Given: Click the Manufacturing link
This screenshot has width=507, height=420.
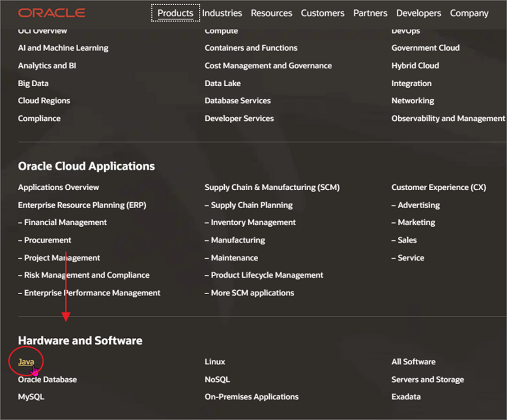Looking at the screenshot, I should click(235, 240).
